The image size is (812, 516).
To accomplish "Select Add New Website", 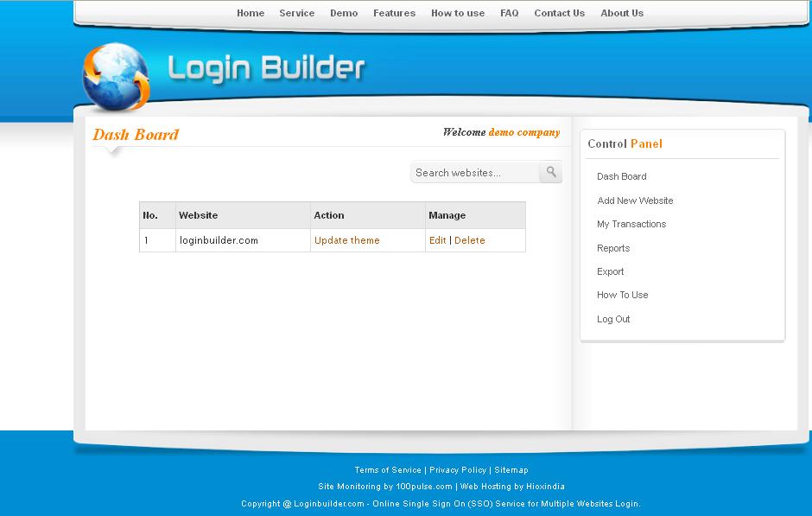I will pos(635,201).
